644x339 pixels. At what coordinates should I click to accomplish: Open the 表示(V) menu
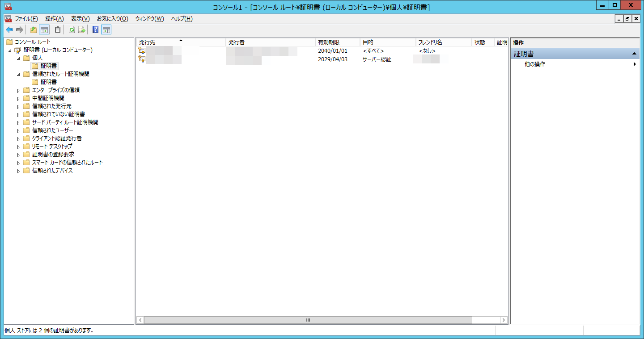coord(80,19)
